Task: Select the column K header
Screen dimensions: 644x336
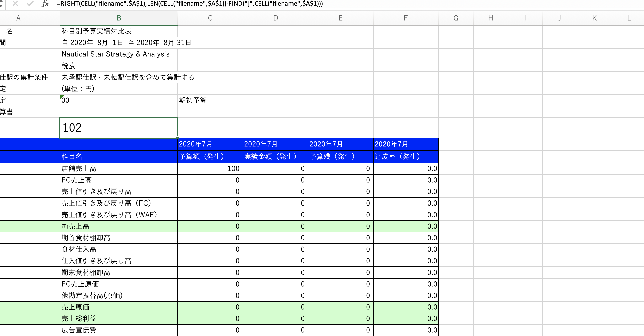Action: point(594,18)
